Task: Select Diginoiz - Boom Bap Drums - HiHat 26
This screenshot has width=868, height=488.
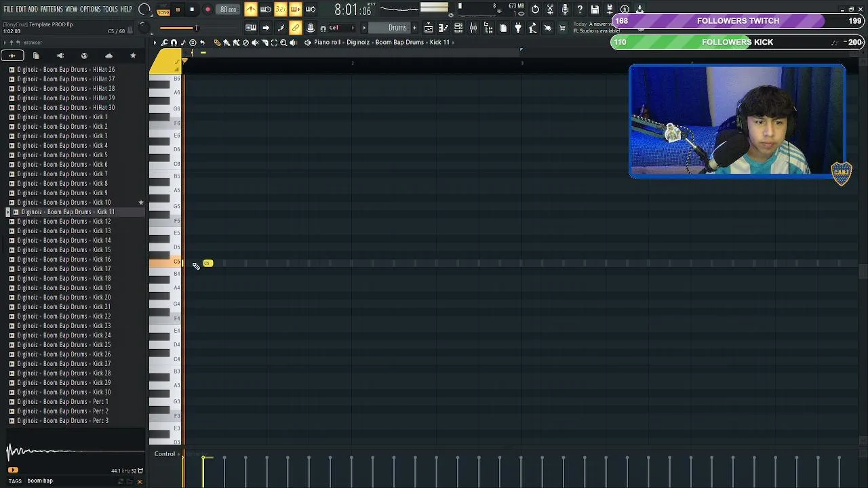Action: point(66,69)
